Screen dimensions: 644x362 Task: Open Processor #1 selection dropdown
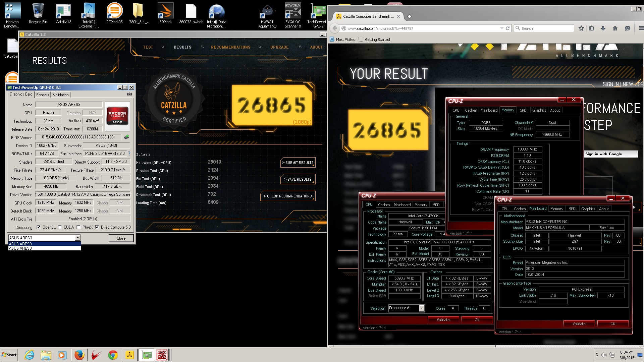click(x=422, y=308)
